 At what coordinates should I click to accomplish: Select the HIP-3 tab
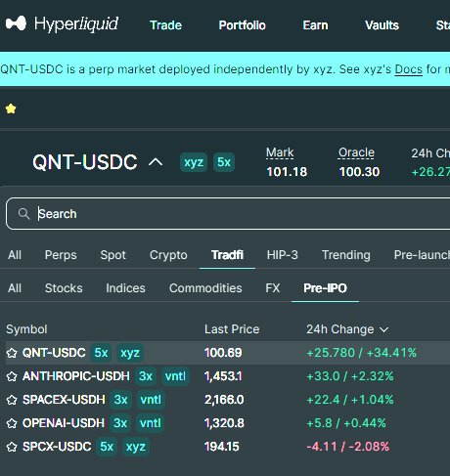(283, 255)
